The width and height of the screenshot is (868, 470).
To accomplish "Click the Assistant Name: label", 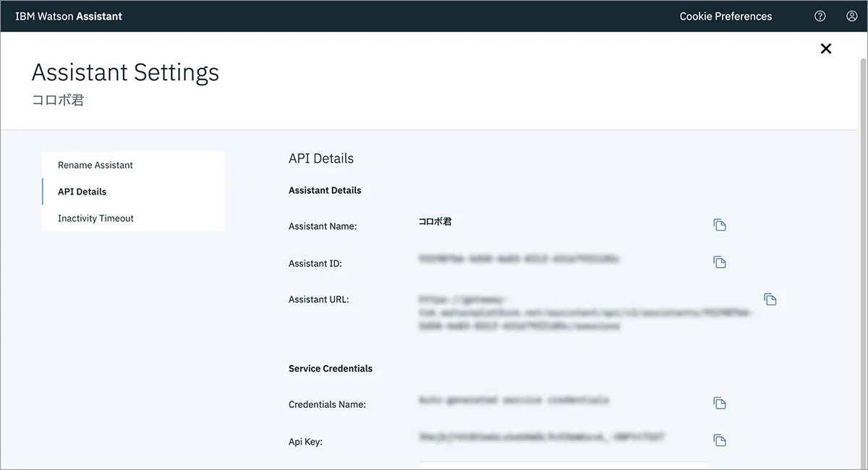I will tap(323, 226).
